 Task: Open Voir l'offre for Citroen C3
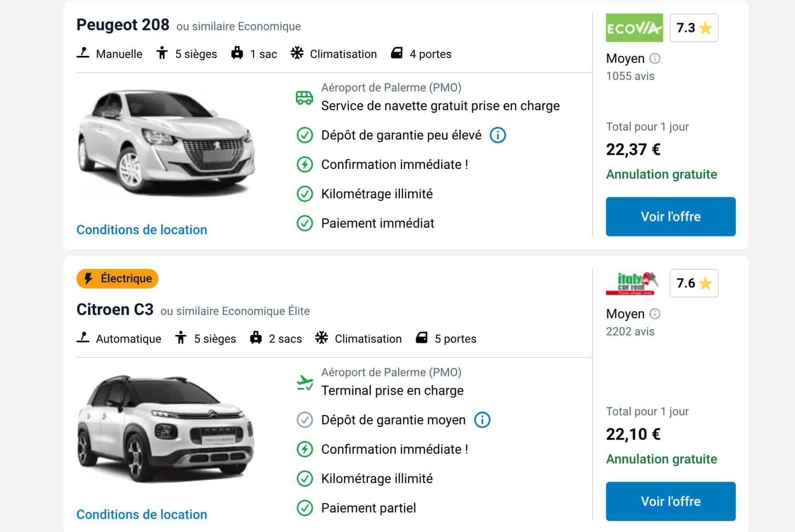click(670, 501)
